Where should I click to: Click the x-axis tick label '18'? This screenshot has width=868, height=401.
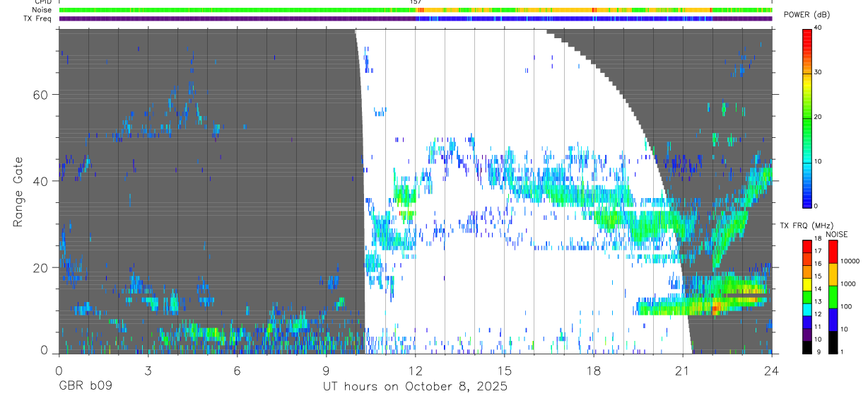click(594, 370)
